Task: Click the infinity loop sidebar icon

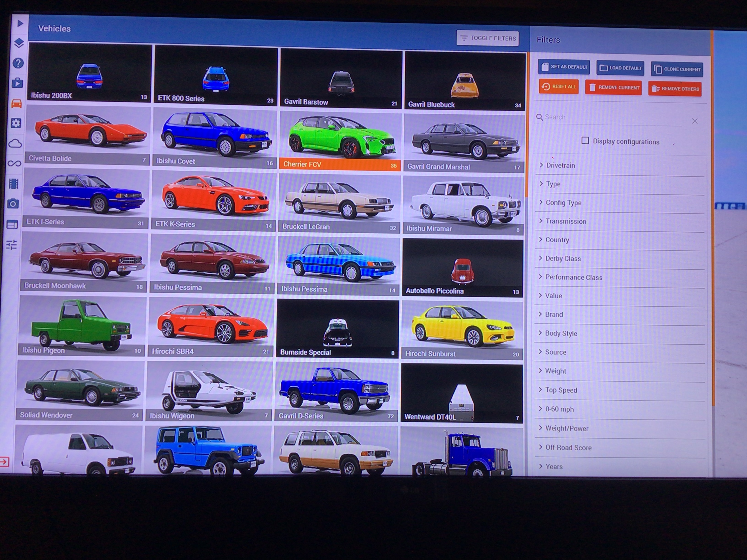Action: click(x=14, y=164)
